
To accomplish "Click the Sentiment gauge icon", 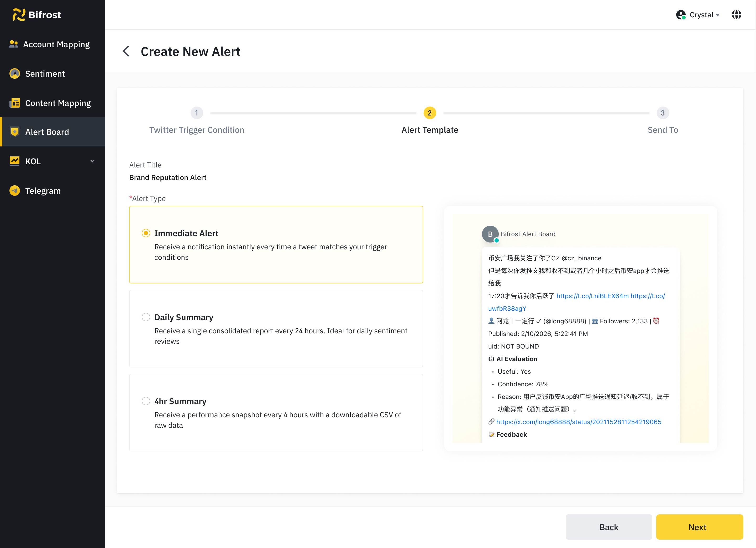I will 15,74.
